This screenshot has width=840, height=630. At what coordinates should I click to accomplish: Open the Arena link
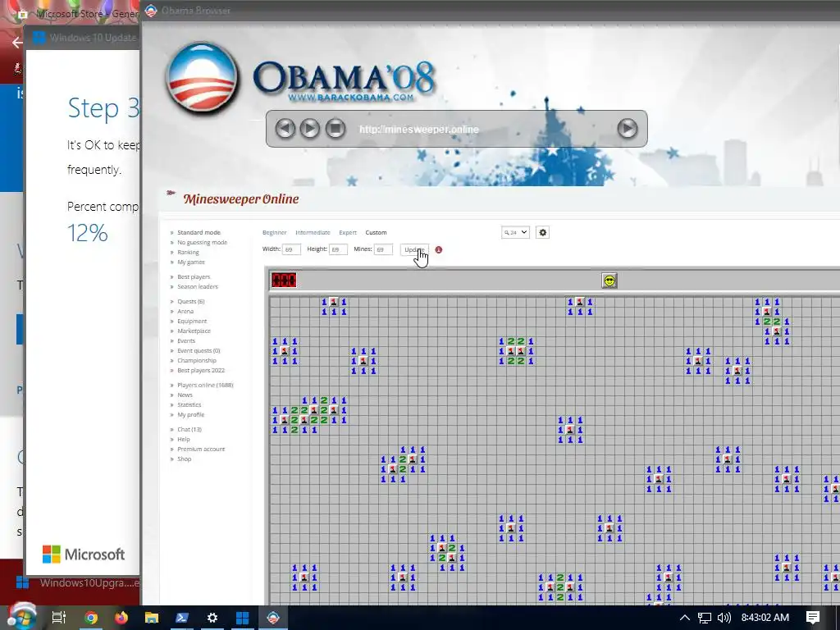185,311
